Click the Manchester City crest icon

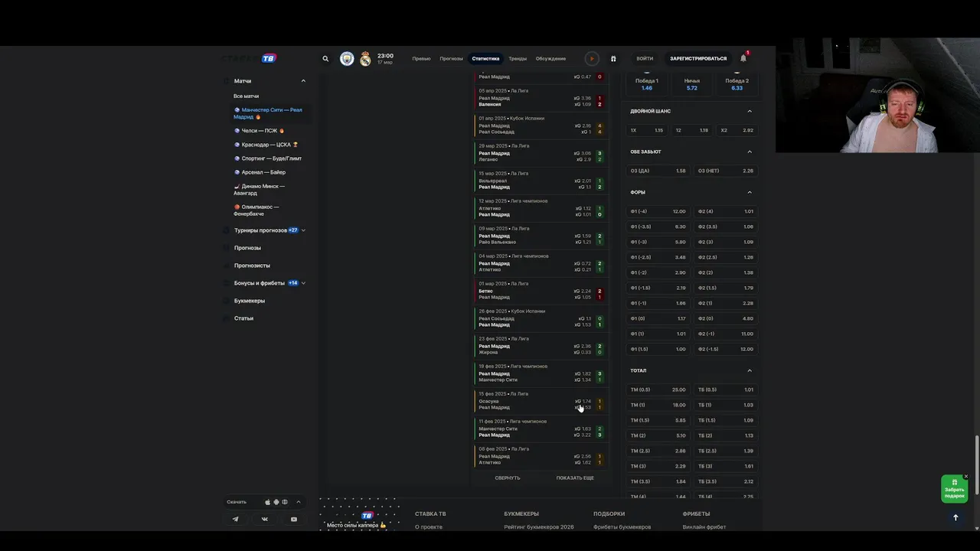pos(347,59)
